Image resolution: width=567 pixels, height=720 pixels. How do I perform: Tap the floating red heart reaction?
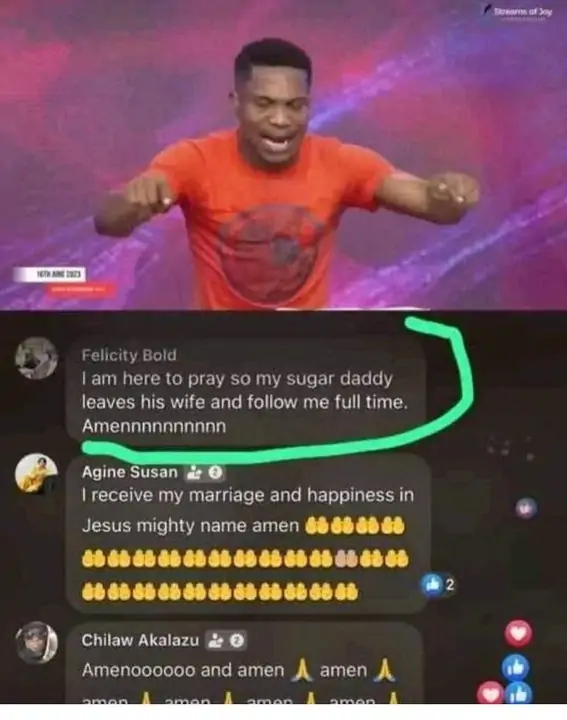519,633
